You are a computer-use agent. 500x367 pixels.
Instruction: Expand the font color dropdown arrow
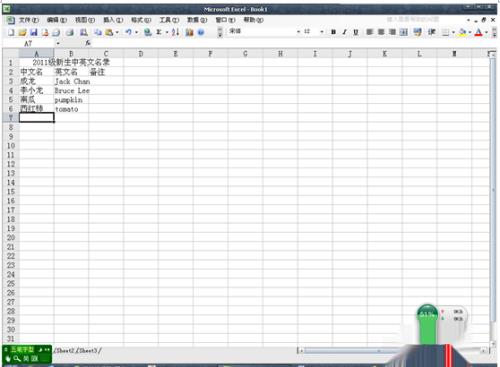[486, 32]
